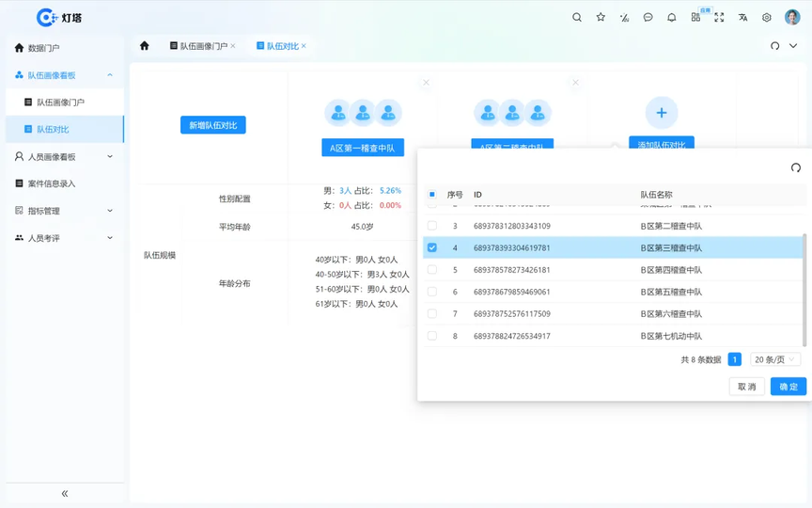This screenshot has width=812, height=508.
Task: Click 共 8 条数据 total count
Action: coord(701,359)
